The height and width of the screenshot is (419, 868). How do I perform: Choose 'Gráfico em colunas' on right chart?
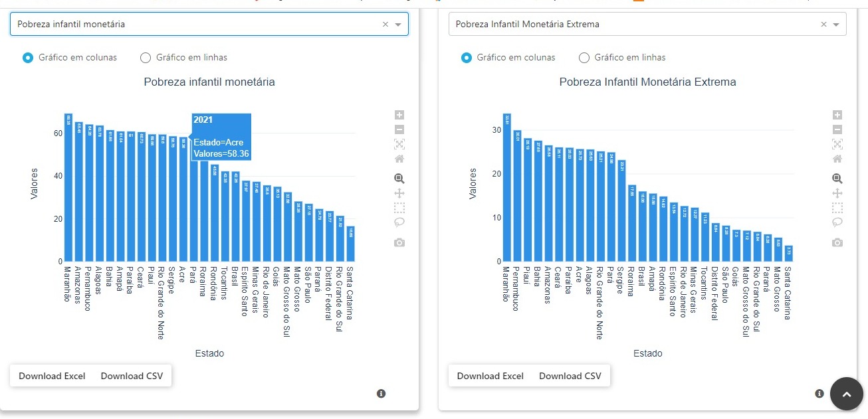[467, 58]
